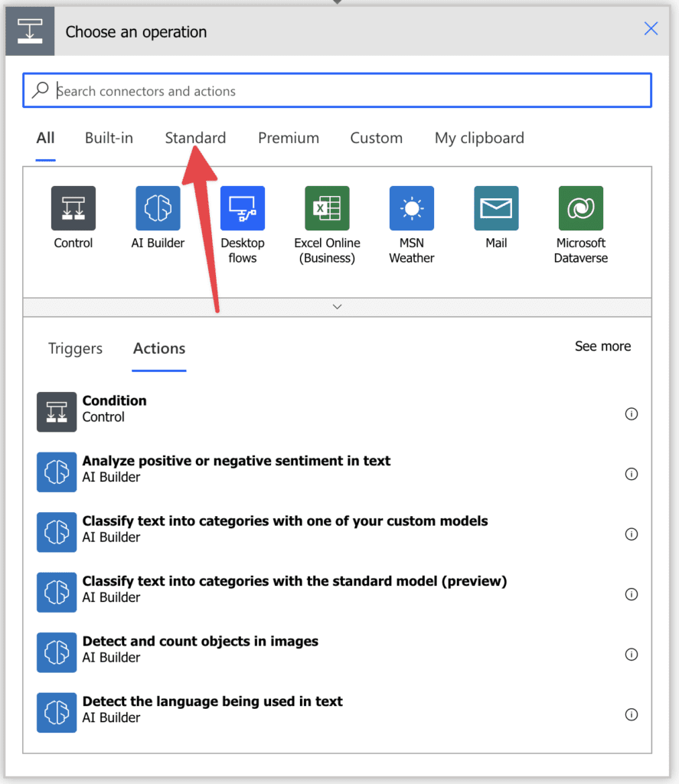679x784 pixels.
Task: Open the AI Builder connector
Action: coord(158,207)
